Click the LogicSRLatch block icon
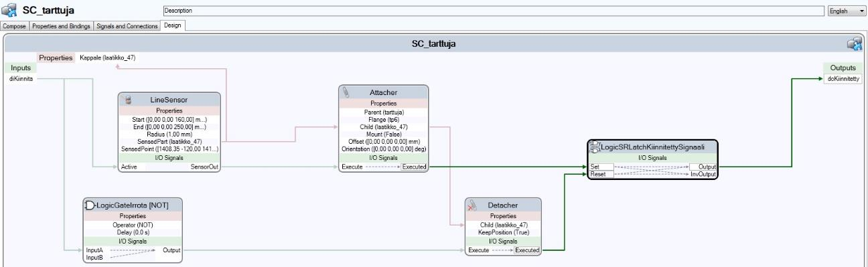The image size is (868, 267). pos(594,147)
